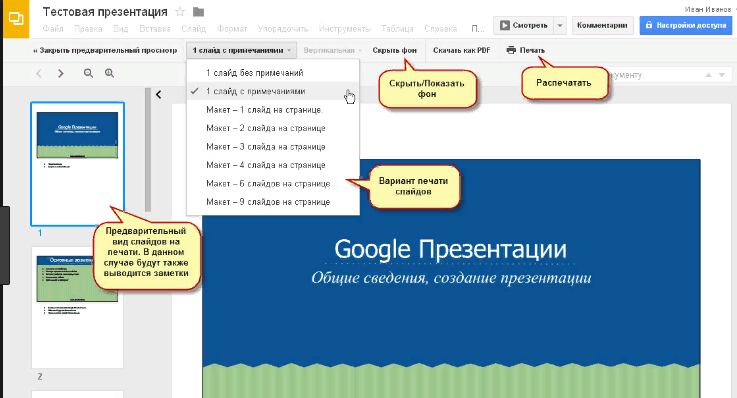
Task: Select '1 слайд без примечаний' option
Action: (273, 73)
